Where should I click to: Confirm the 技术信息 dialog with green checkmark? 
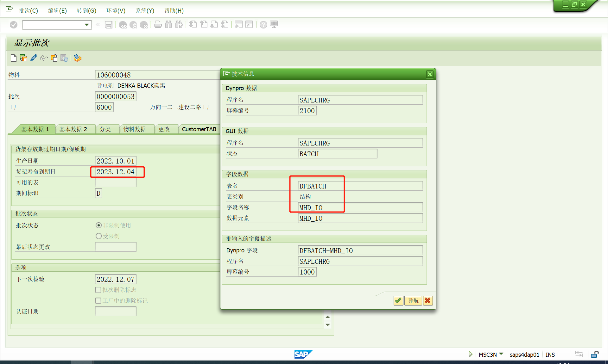point(398,300)
